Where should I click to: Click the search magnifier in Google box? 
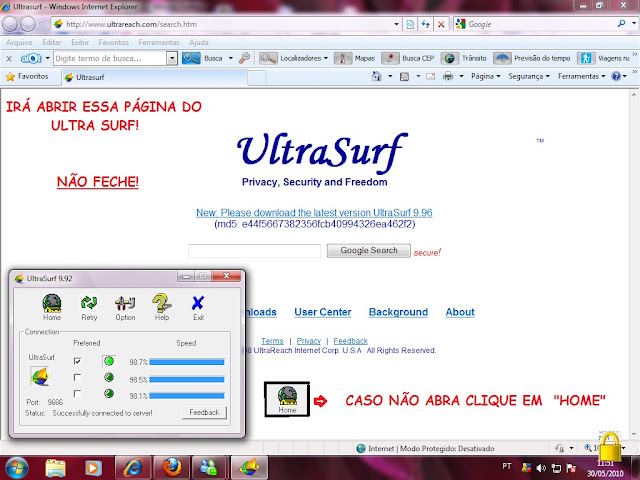click(x=621, y=24)
